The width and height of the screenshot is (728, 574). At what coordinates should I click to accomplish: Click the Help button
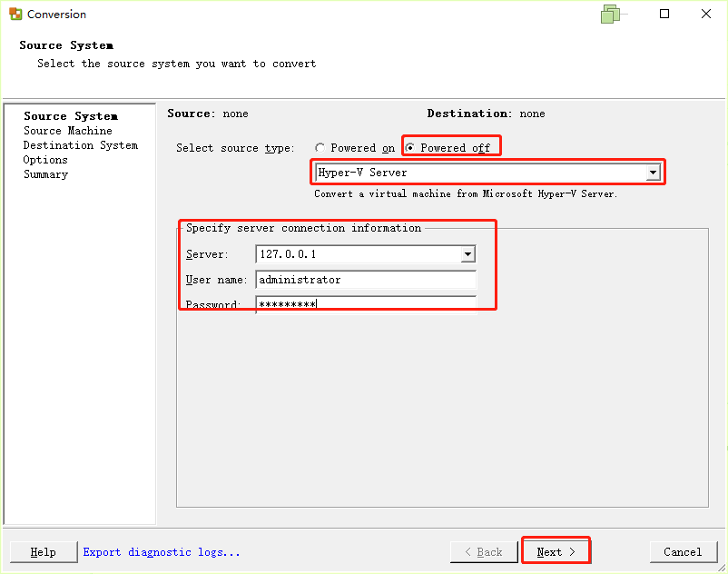pyautogui.click(x=44, y=552)
